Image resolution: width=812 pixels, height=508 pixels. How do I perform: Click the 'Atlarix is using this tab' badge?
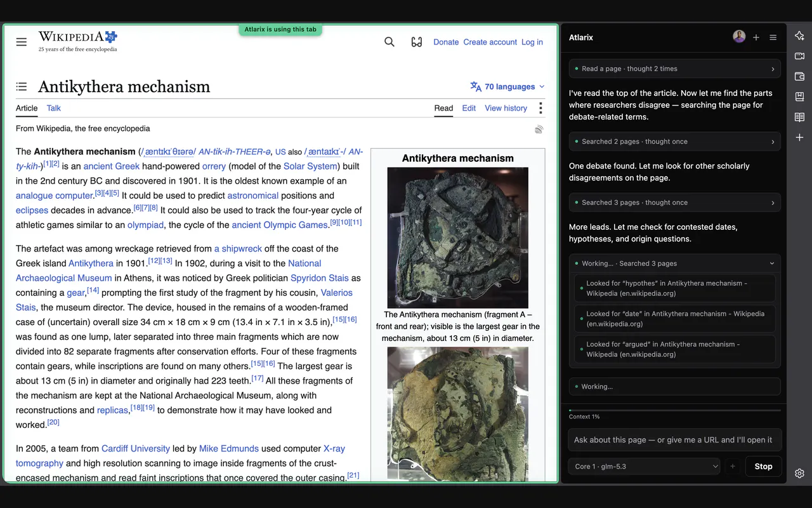[281, 29]
